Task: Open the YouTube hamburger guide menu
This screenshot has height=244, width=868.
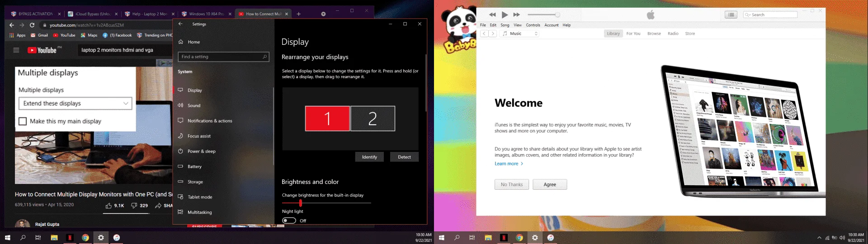Action: coord(16,50)
